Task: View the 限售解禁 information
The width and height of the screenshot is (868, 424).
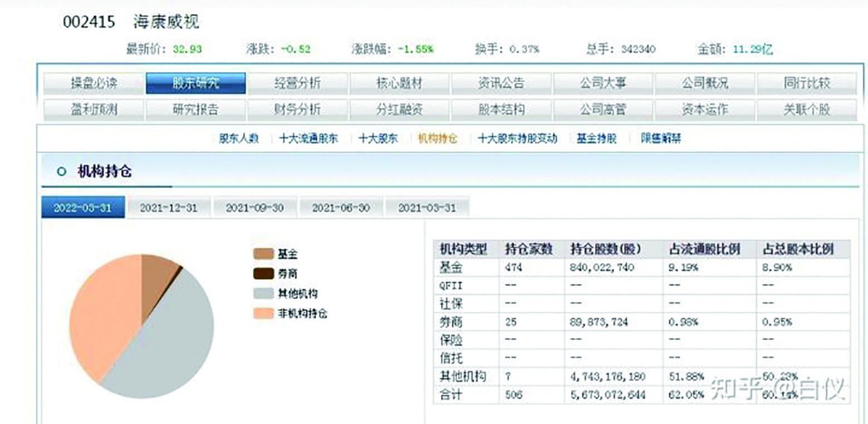Action: pos(661,139)
